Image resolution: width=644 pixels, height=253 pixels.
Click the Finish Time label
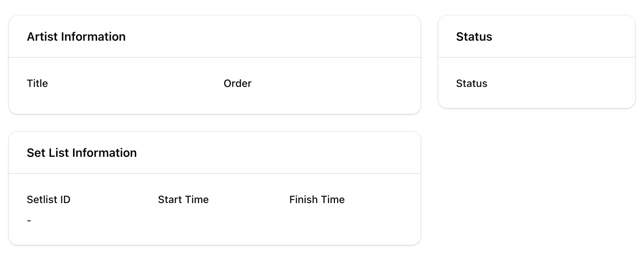coord(317,200)
